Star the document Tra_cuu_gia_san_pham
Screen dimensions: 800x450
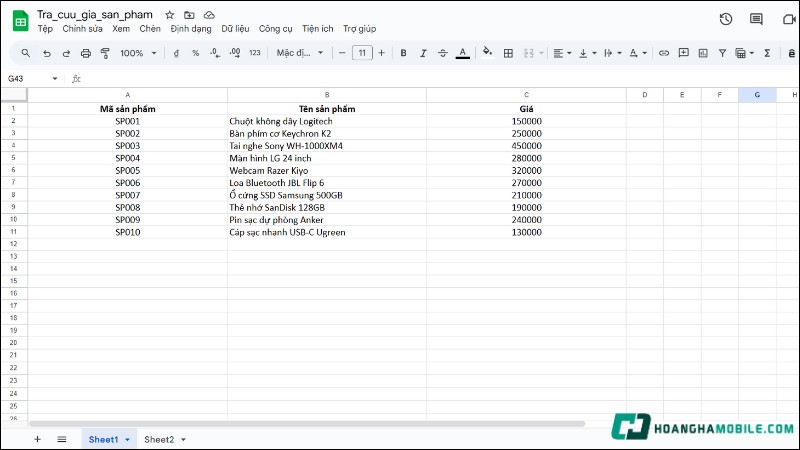click(x=169, y=15)
